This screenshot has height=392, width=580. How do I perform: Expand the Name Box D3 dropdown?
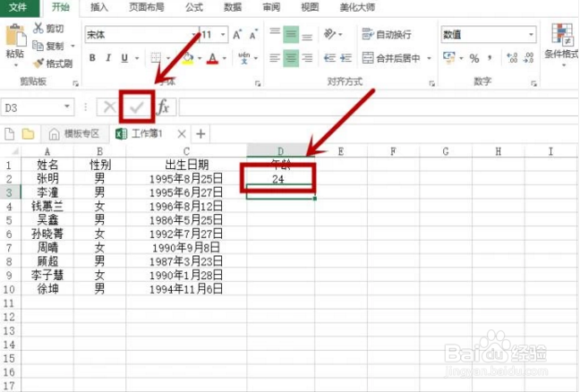pyautogui.click(x=67, y=107)
